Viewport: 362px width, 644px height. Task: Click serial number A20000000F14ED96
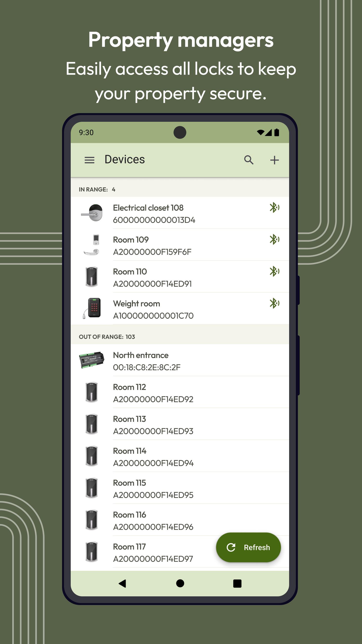[x=153, y=527]
